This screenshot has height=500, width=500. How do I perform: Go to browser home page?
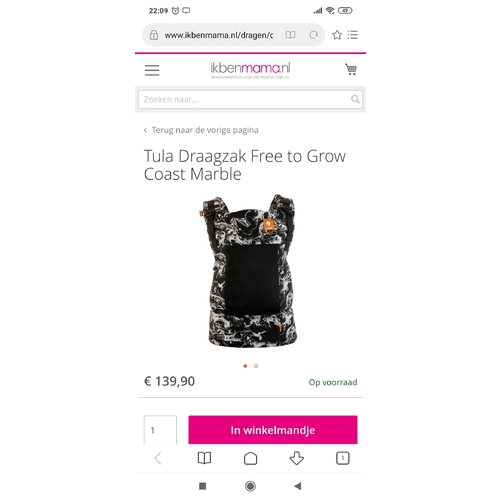pyautogui.click(x=250, y=458)
